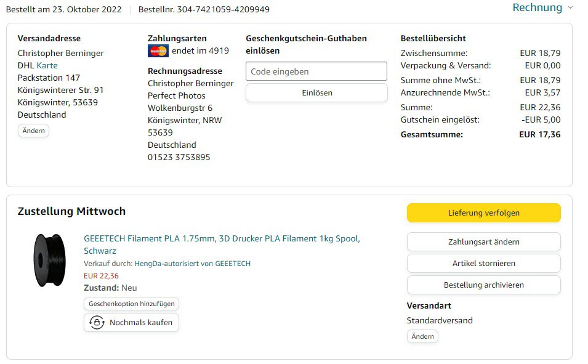
Task: Click the Bestellnr. order number text
Action: pyautogui.click(x=204, y=9)
